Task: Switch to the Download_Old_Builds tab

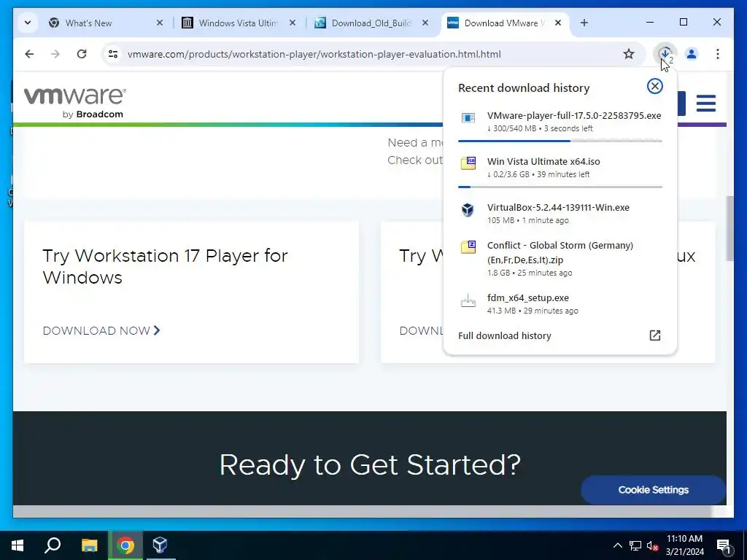Action: pos(371,23)
